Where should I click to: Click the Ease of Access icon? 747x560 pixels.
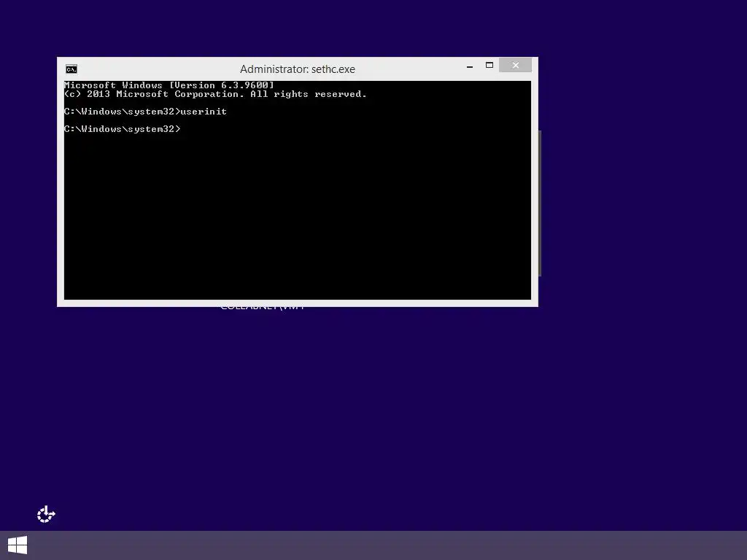(46, 514)
